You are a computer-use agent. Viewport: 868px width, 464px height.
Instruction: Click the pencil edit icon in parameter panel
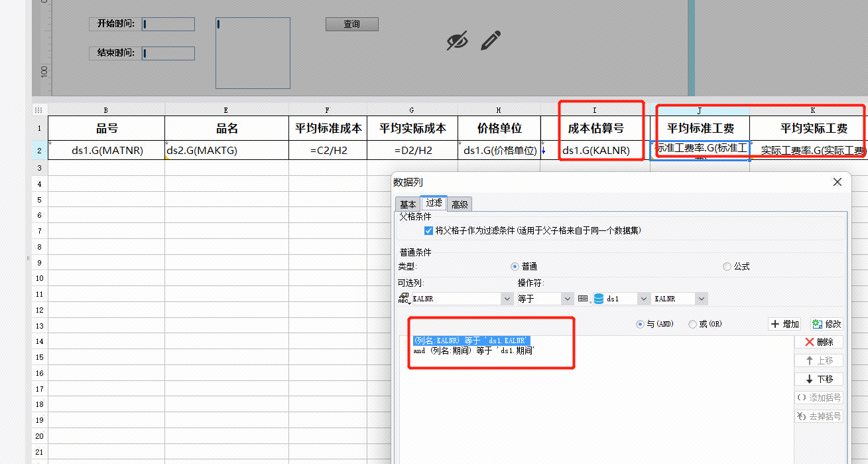pos(490,40)
